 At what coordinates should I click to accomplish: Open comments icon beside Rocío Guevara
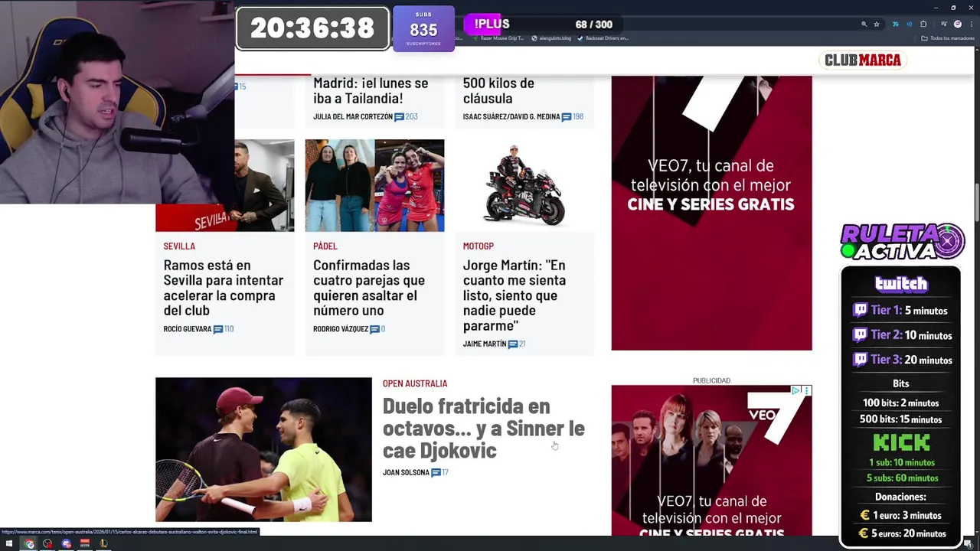click(x=218, y=329)
